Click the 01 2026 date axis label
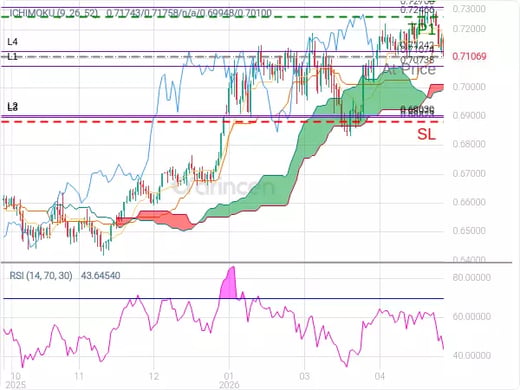 click(229, 380)
